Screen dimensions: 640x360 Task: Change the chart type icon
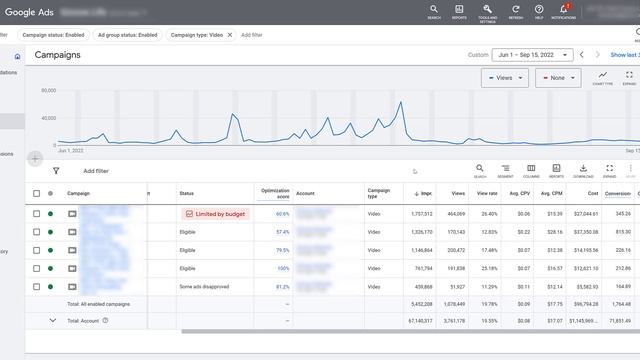coord(602,77)
